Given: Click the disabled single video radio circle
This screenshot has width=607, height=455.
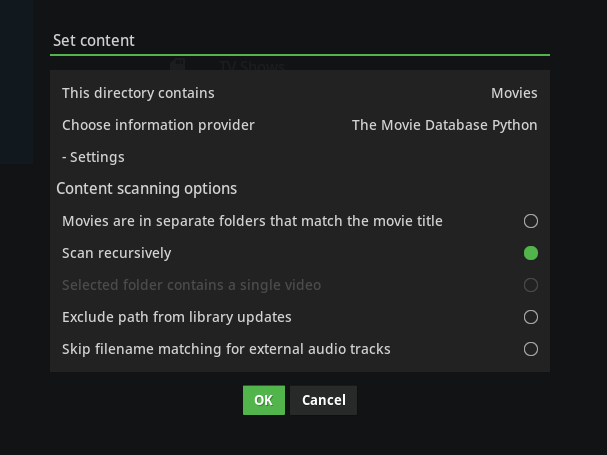Looking at the screenshot, I should coord(530,285).
